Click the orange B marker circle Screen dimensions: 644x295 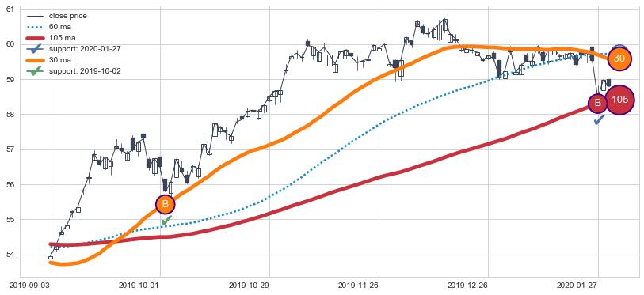click(166, 204)
